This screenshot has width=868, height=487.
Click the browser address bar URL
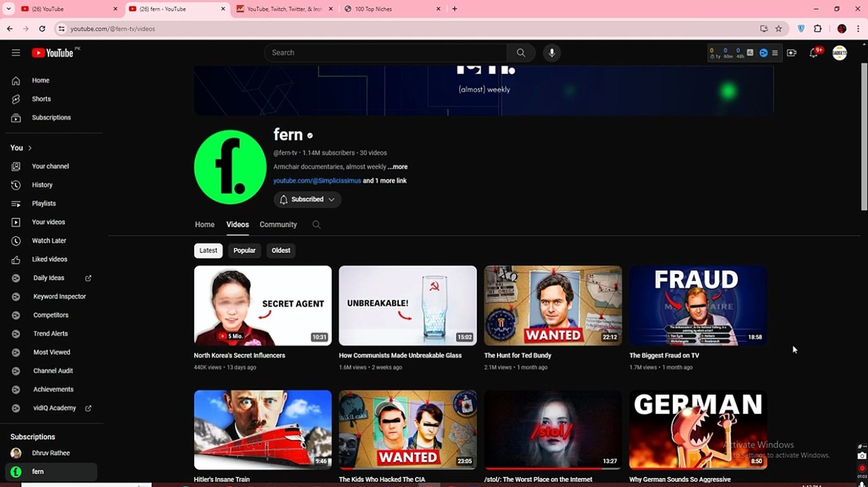[113, 29]
